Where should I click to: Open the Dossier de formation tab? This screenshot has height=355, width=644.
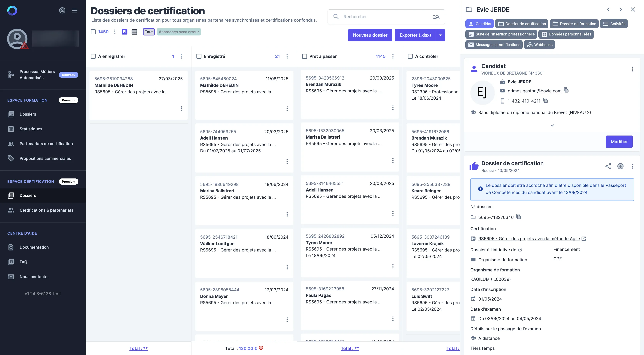coord(574,24)
